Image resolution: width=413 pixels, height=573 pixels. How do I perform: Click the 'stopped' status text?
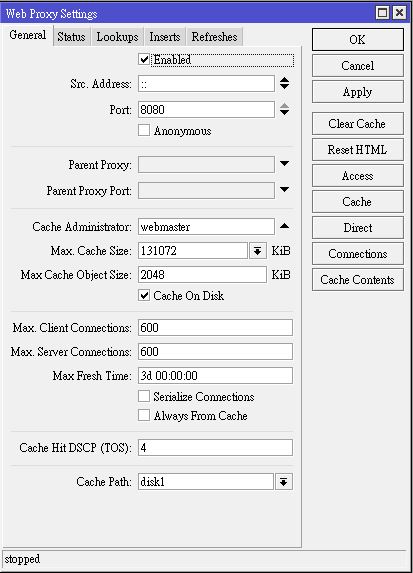(22, 559)
